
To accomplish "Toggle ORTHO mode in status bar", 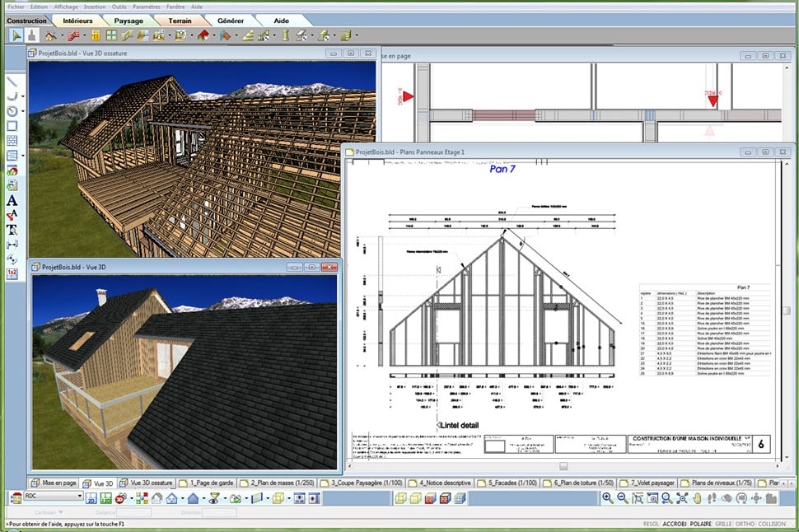I will 745,524.
